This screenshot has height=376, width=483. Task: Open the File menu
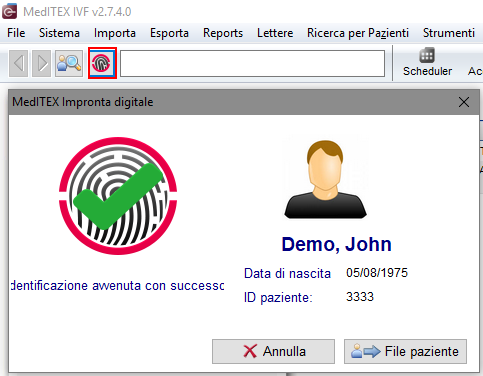click(x=16, y=33)
